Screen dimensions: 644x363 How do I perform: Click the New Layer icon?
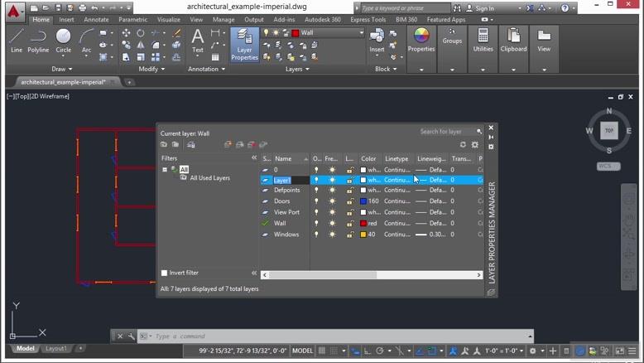coord(228,144)
